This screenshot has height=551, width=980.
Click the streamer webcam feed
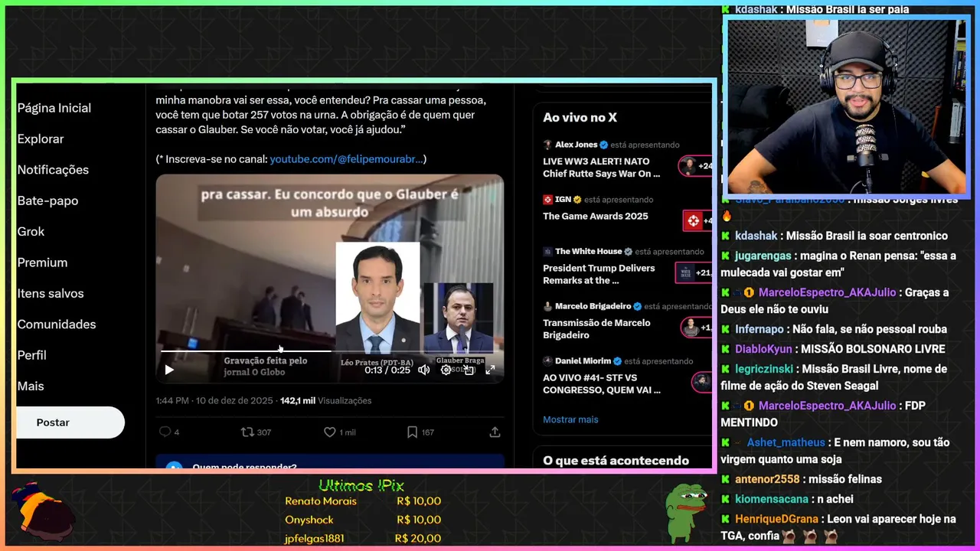click(847, 106)
